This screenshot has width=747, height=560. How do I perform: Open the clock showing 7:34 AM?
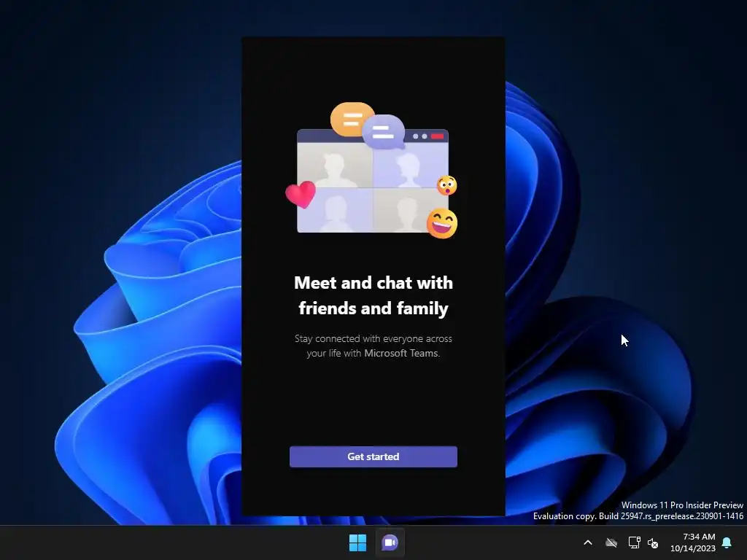click(x=699, y=537)
